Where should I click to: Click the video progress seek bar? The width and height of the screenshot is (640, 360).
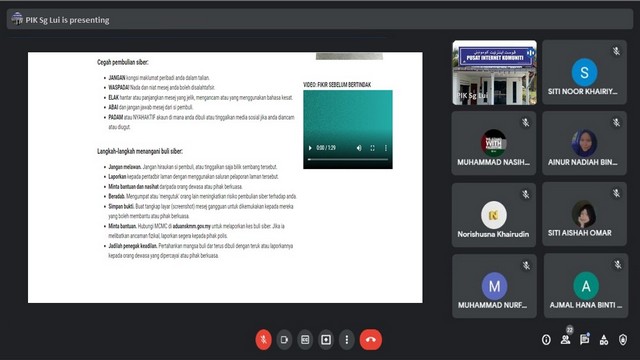click(348, 159)
